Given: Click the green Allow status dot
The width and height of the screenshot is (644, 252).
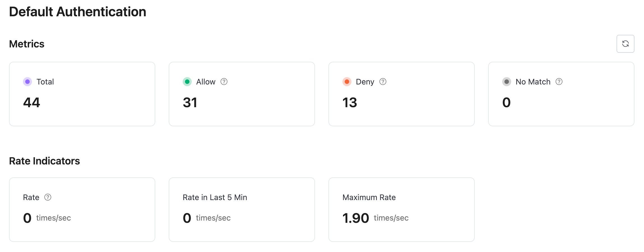Looking at the screenshot, I should (187, 82).
